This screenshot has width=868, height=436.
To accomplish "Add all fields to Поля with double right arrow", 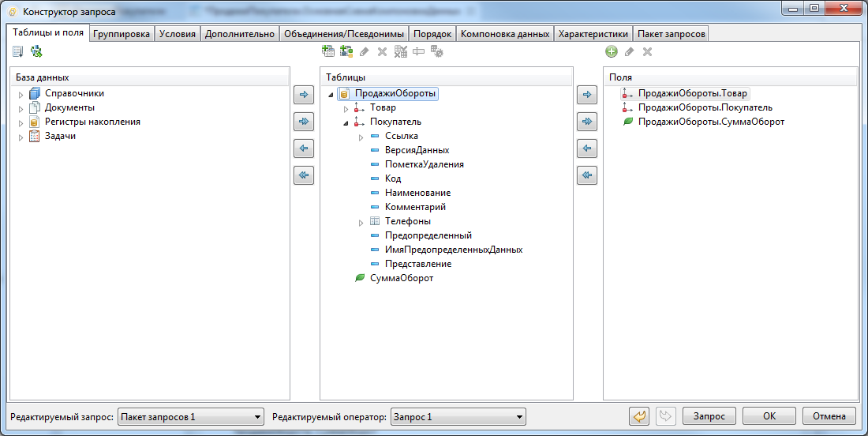I will click(587, 122).
